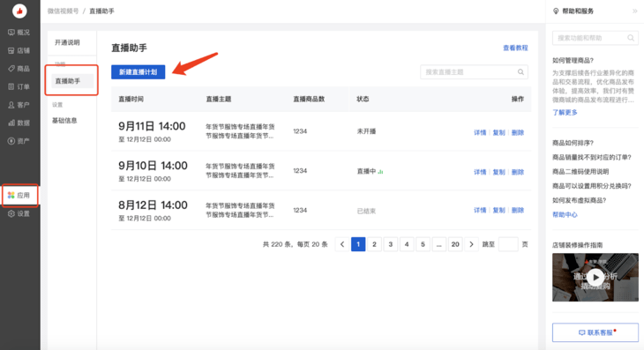Open the 数据 data section
The width and height of the screenshot is (644, 350).
tap(19, 123)
